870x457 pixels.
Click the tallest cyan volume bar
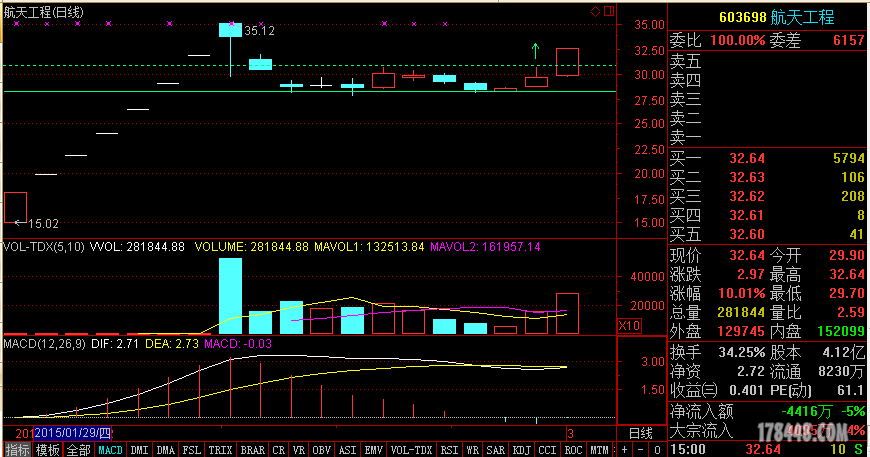(x=230, y=296)
